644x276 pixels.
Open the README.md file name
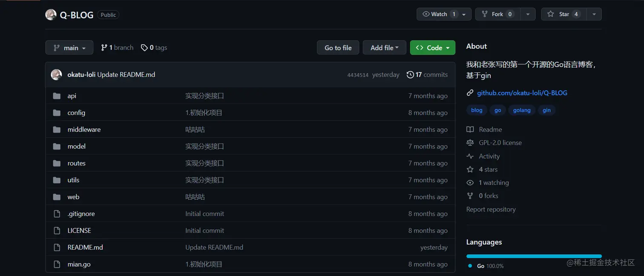85,247
